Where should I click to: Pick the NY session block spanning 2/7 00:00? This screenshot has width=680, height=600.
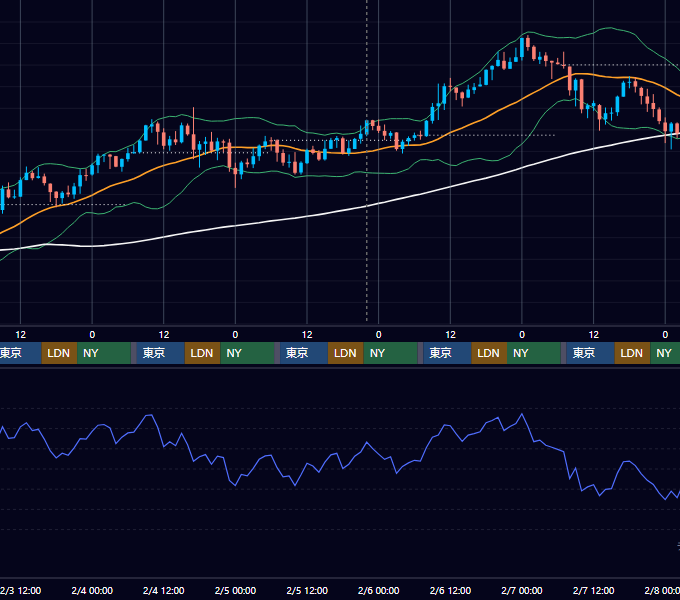coord(534,353)
